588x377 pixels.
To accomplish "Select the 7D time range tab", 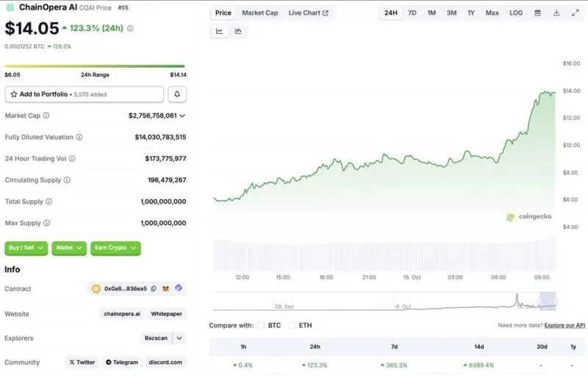I will (412, 13).
